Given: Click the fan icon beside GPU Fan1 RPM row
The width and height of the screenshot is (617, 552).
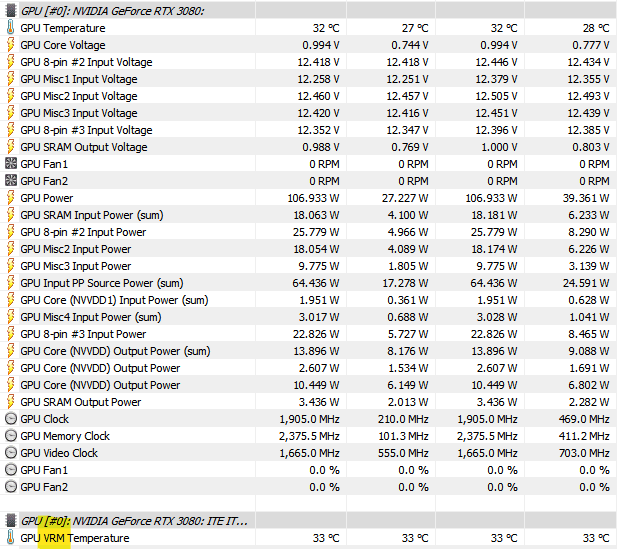Looking at the screenshot, I should pyautogui.click(x=11, y=164).
